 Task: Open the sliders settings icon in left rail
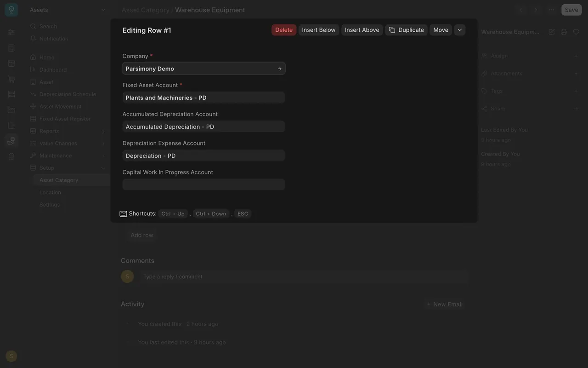point(11,32)
